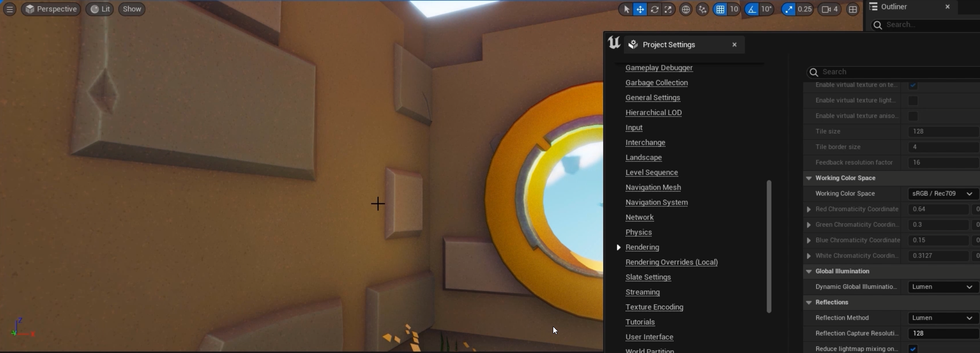Select the Select objects cursor tool
This screenshot has height=353, width=980.
coord(626,9)
